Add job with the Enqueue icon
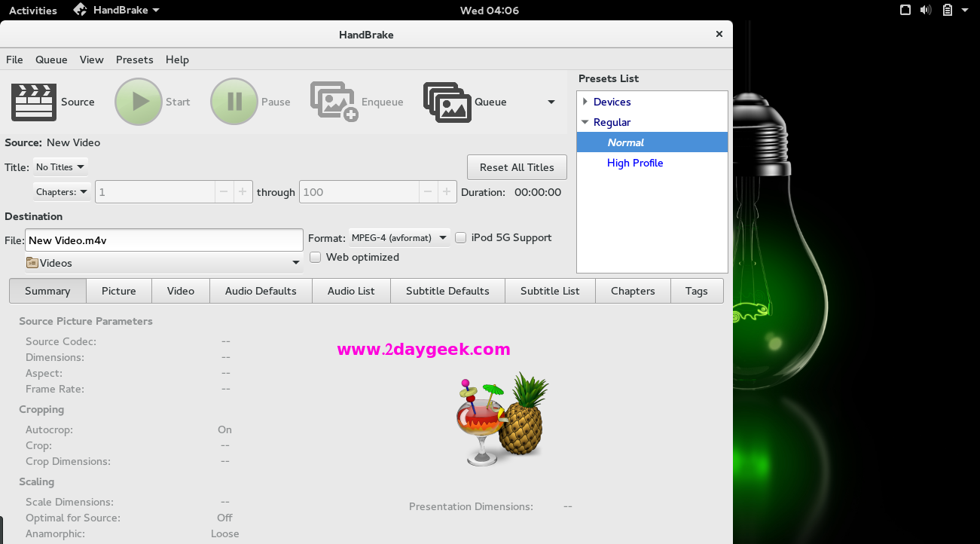This screenshot has width=980, height=544. click(x=334, y=102)
